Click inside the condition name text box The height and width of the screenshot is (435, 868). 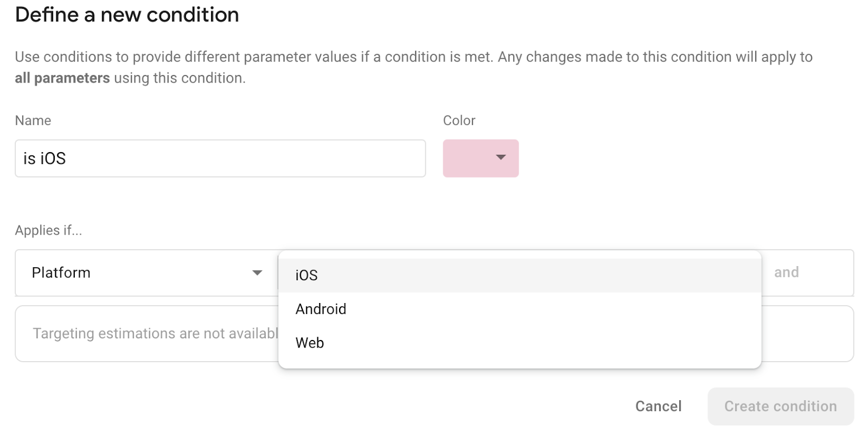click(x=220, y=158)
